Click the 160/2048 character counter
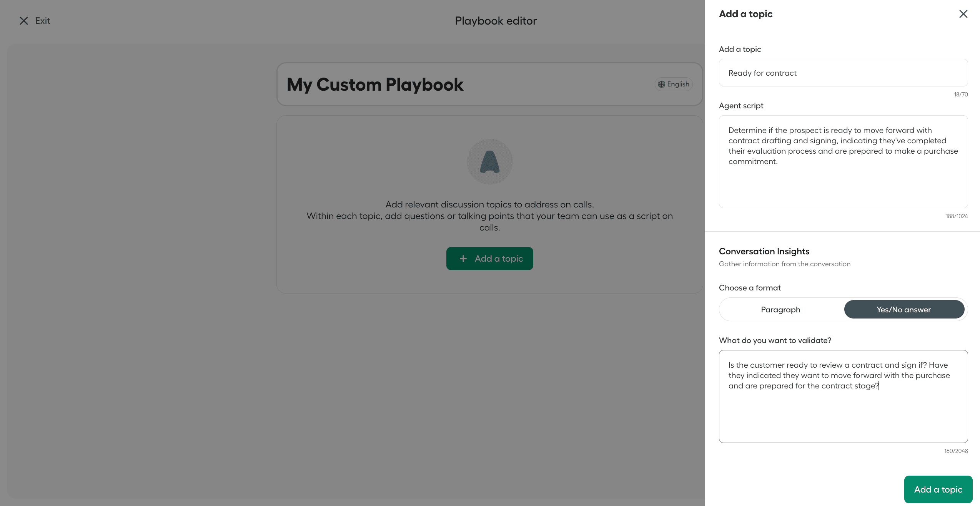980x506 pixels. pos(957,451)
